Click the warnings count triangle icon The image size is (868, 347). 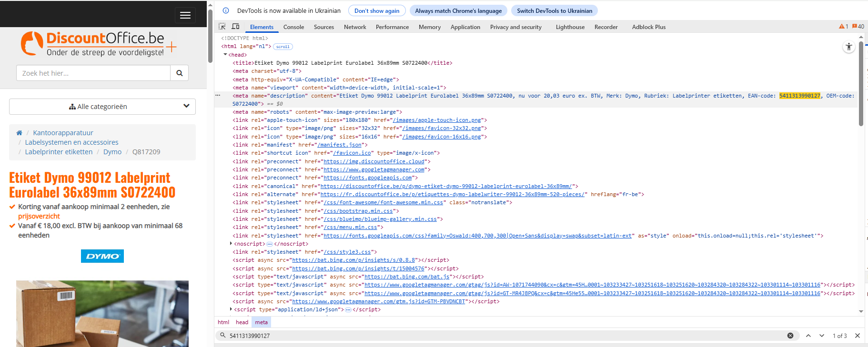coord(843,27)
